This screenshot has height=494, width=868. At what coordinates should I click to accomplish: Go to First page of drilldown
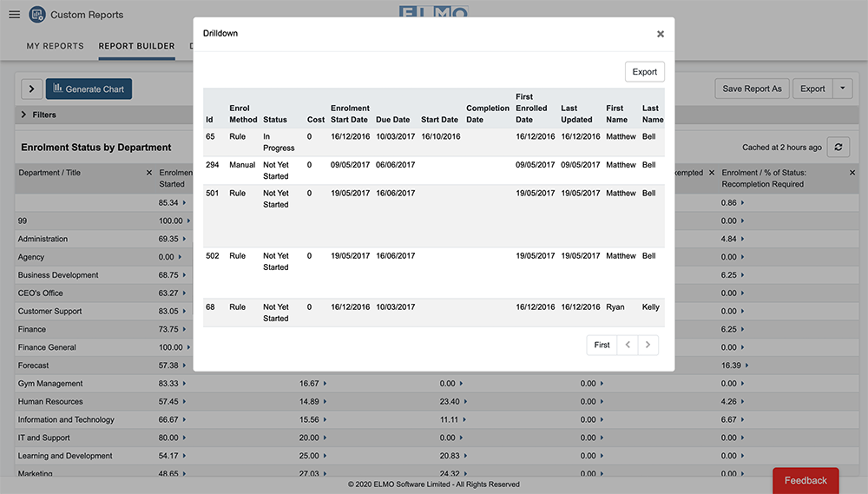click(602, 345)
